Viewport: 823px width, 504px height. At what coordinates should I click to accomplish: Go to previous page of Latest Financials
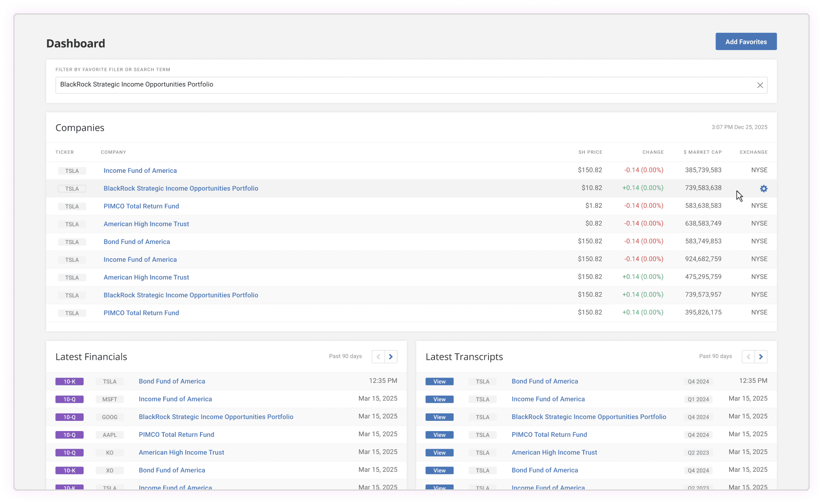click(378, 357)
